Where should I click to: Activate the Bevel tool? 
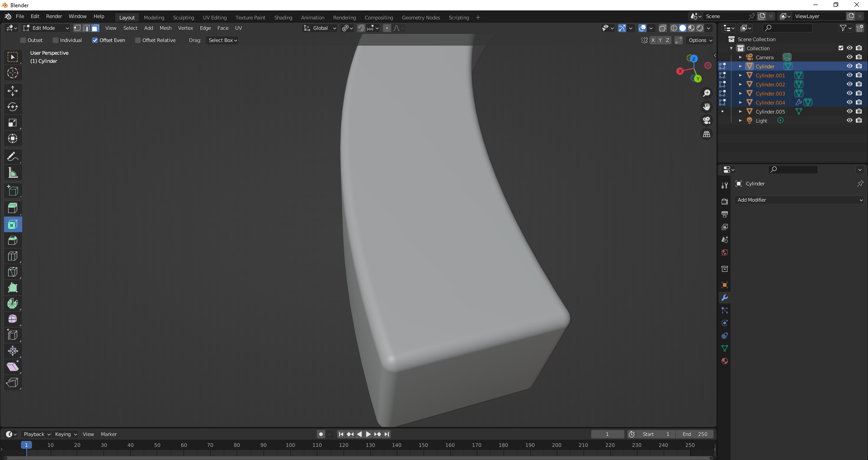tap(13, 240)
